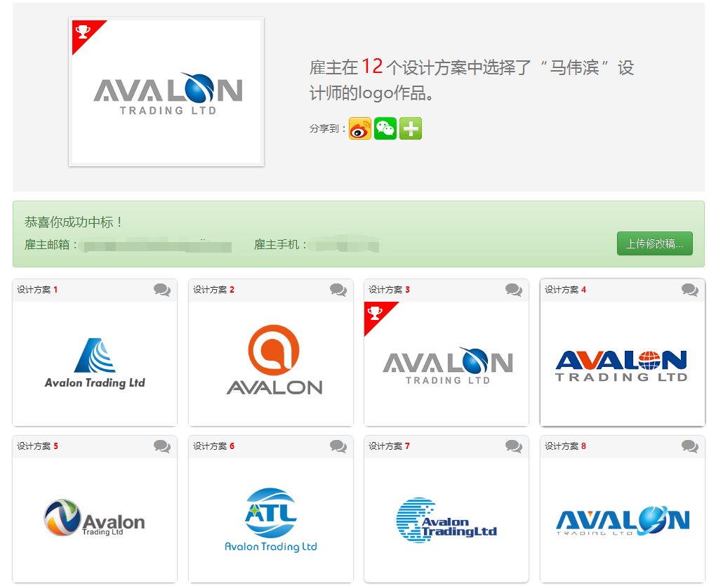Open the winning Avalon logo large preview
This screenshot has height=588, width=716.
point(167,93)
